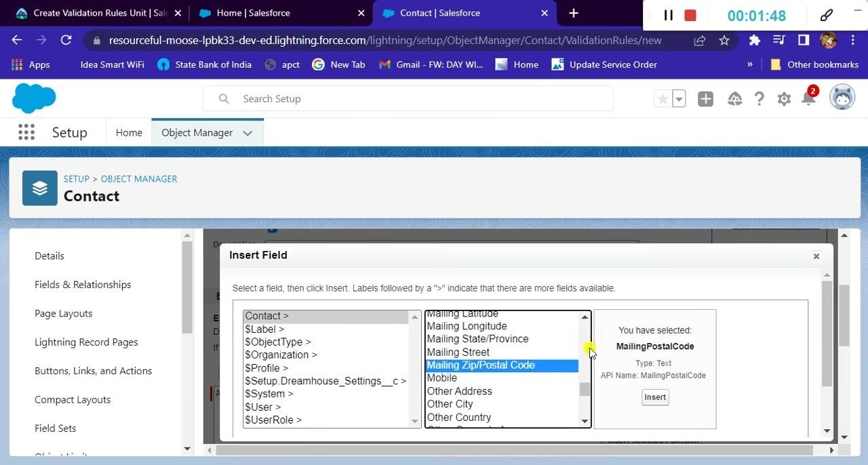The width and height of the screenshot is (868, 465).
Task: Open Details in the Contact sidebar
Action: pyautogui.click(x=50, y=256)
